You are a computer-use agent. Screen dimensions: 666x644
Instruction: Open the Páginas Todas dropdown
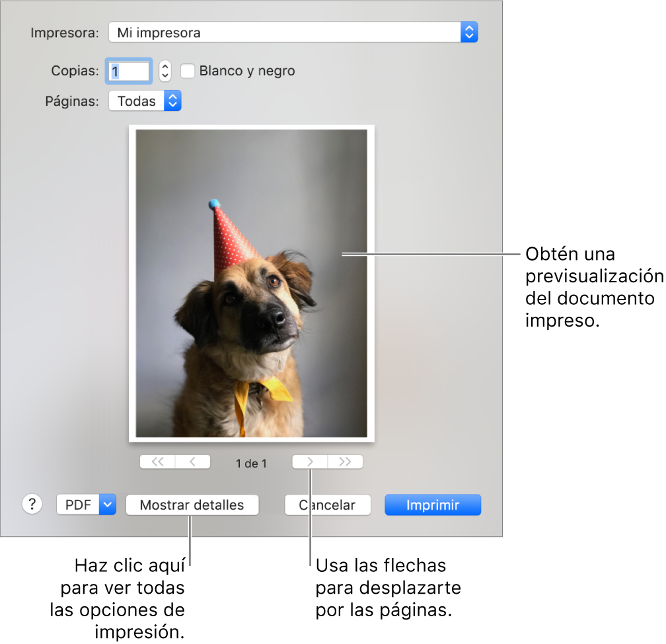[145, 101]
